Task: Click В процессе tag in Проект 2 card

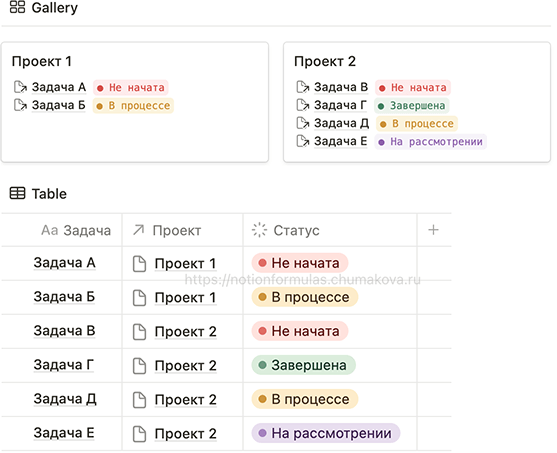Action: pos(417,124)
